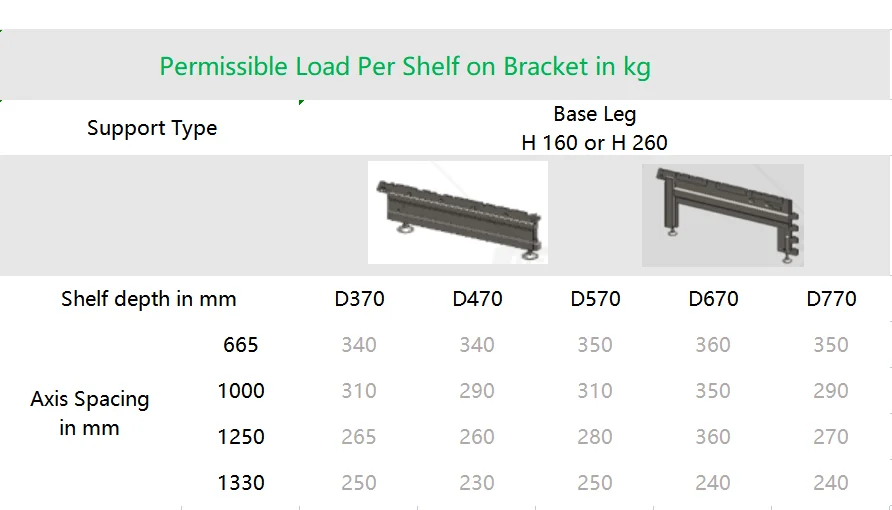Click the 265 value under D370
The height and width of the screenshot is (510, 892).
click(x=359, y=437)
